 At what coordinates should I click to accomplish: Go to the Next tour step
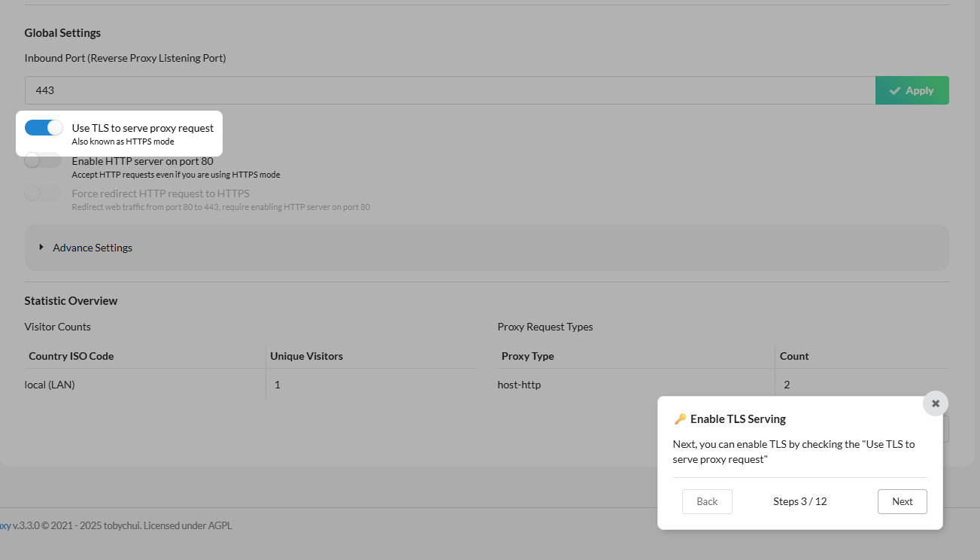click(902, 501)
